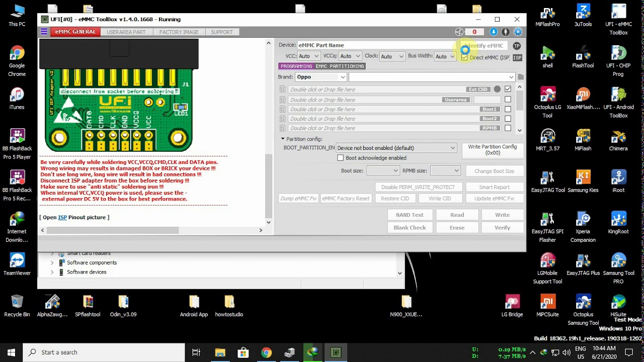
Task: Open the Brand dropdown showing Oppo
Action: pos(321,77)
